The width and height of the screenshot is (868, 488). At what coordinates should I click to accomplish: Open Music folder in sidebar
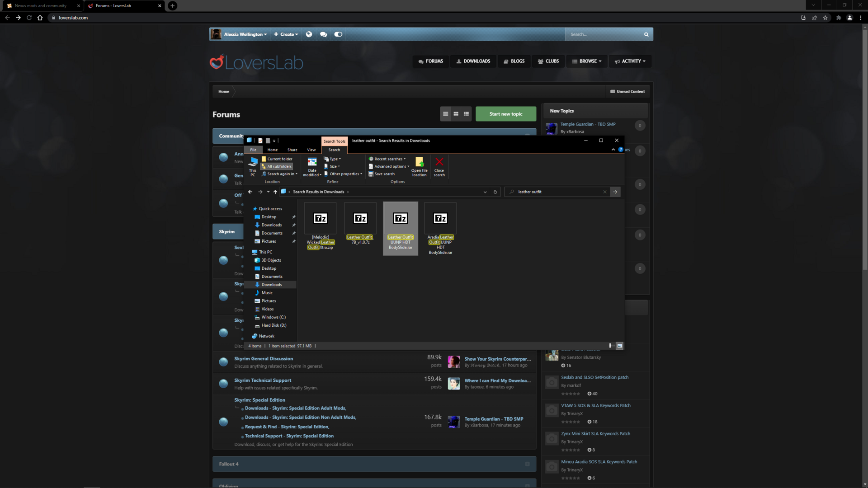[x=267, y=293]
